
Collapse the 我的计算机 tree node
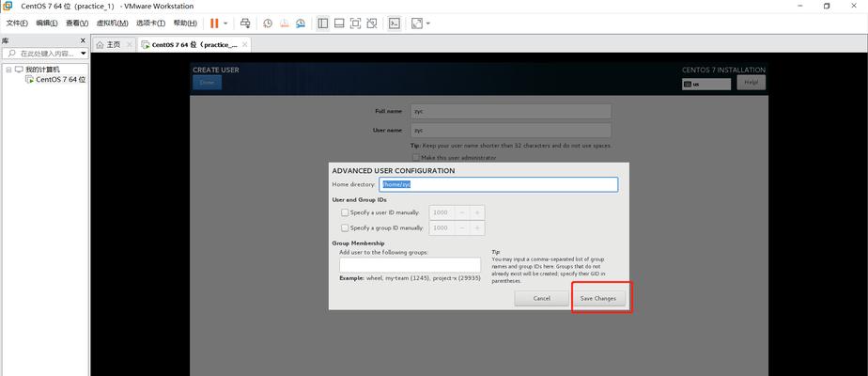8,70
